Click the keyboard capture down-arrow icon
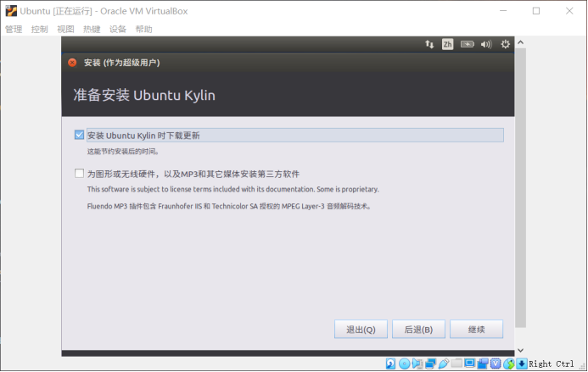This screenshot has height=372, width=588. (x=522, y=364)
